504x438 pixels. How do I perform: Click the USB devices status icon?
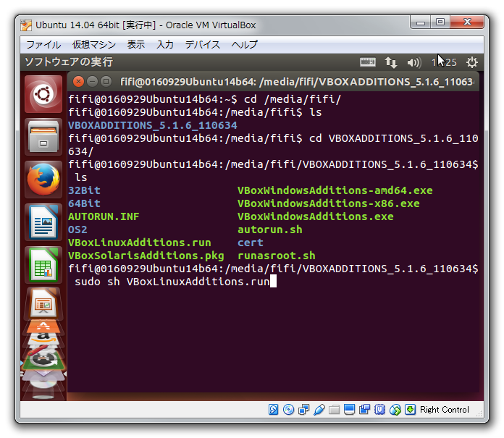click(319, 410)
